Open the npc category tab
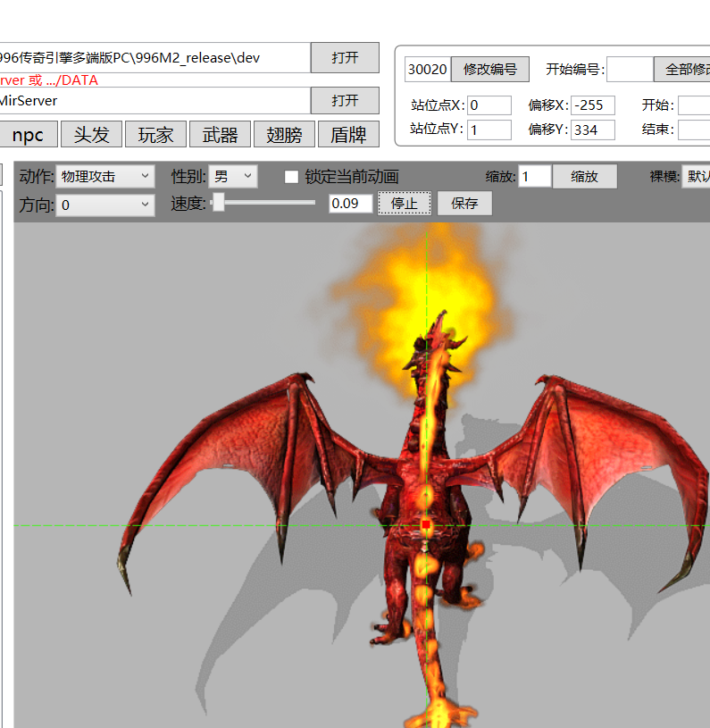The image size is (710, 728). (28, 135)
